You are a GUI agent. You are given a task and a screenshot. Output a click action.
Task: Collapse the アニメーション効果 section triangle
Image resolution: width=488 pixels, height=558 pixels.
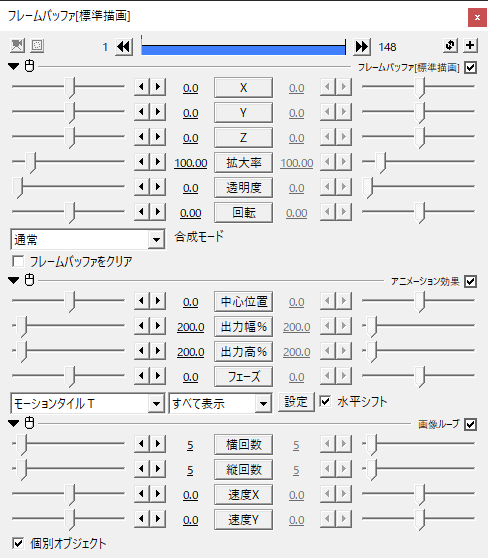click(x=14, y=280)
